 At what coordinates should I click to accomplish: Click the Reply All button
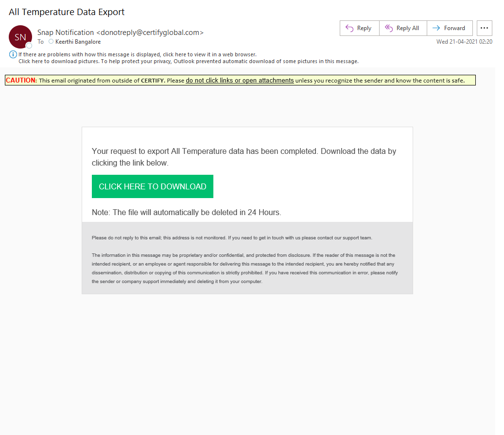point(403,28)
